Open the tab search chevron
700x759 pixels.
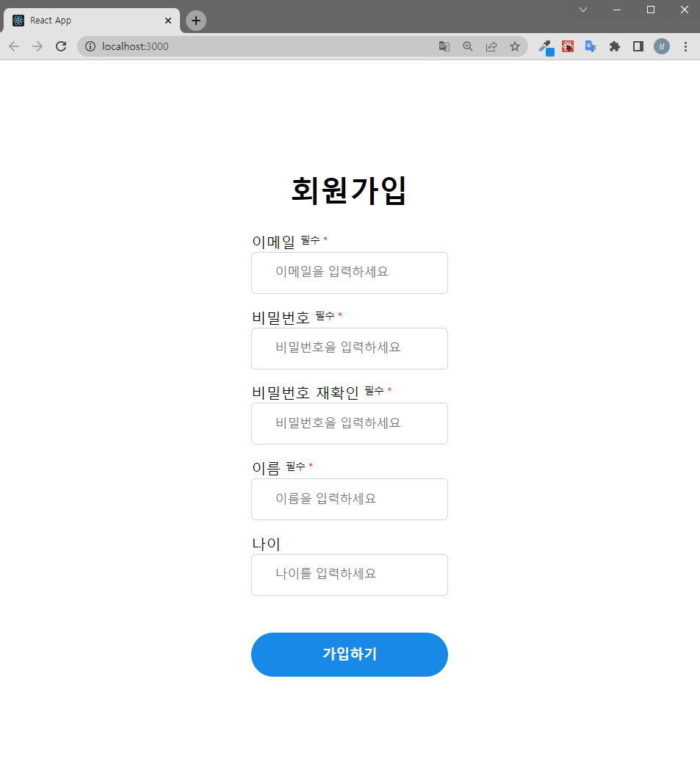pyautogui.click(x=583, y=10)
